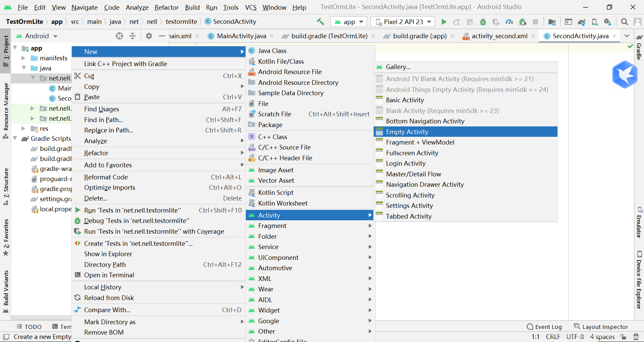Click the Make Project hammer icon

point(320,22)
